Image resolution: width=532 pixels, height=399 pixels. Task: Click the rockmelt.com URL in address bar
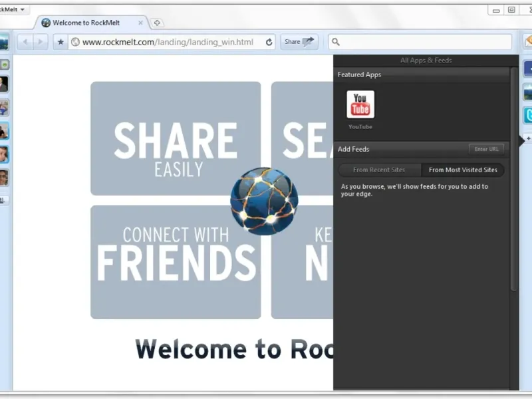tap(168, 42)
